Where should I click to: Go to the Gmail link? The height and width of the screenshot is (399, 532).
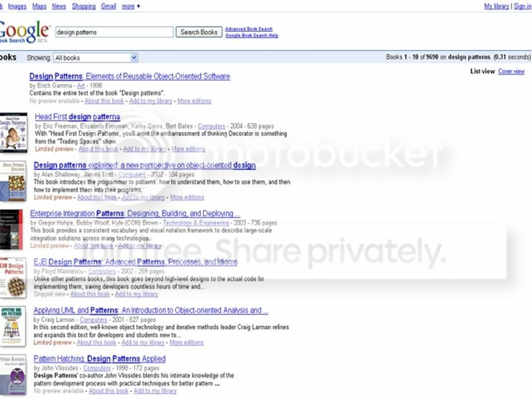tap(109, 6)
